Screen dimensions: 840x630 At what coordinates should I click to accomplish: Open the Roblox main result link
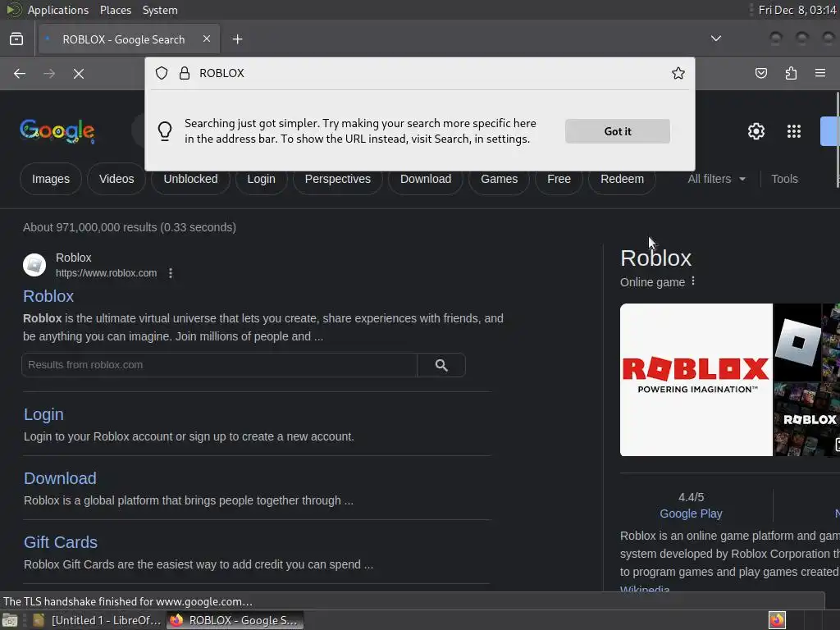[48, 296]
